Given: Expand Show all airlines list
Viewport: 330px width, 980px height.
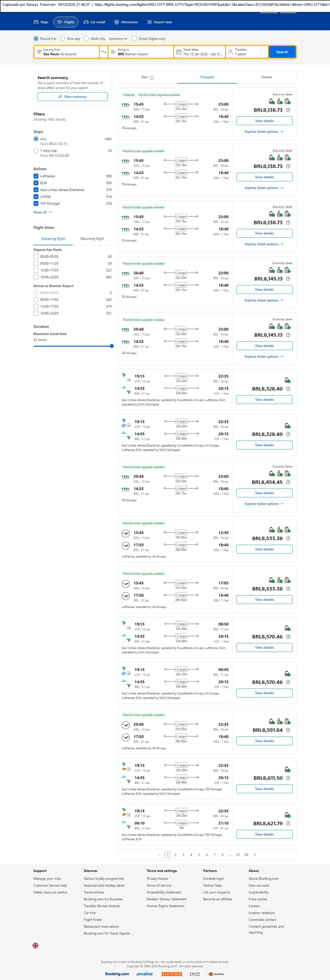Looking at the screenshot, I should click(x=42, y=212).
